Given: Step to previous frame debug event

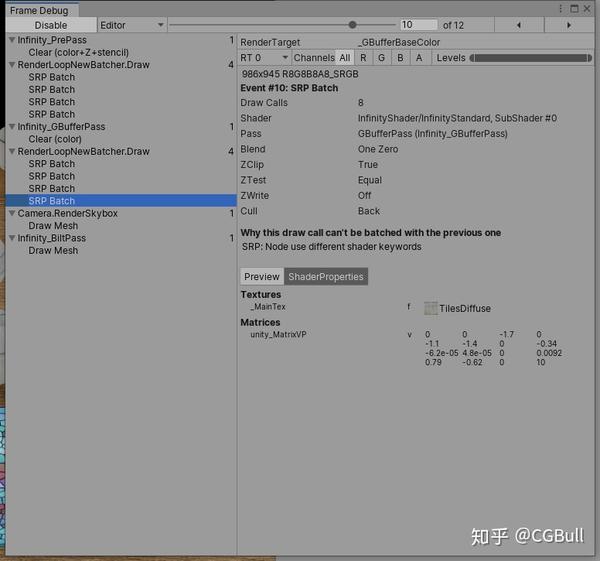Looking at the screenshot, I should coord(519,25).
